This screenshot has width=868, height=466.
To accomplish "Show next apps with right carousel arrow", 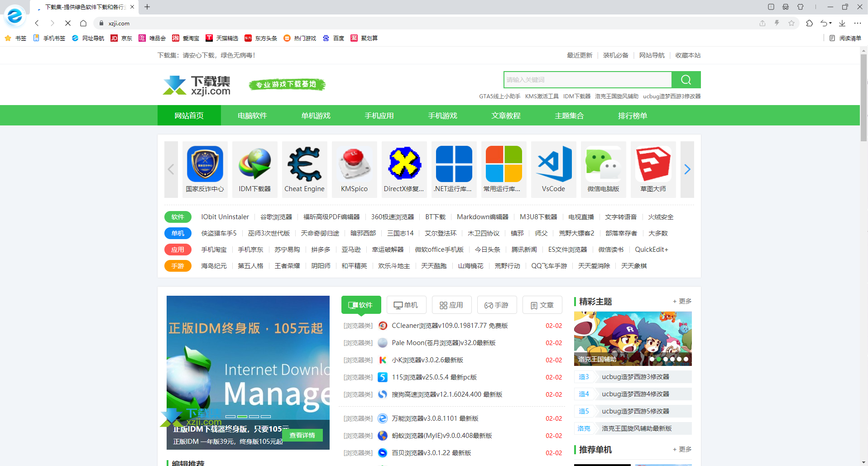I will tap(687, 169).
